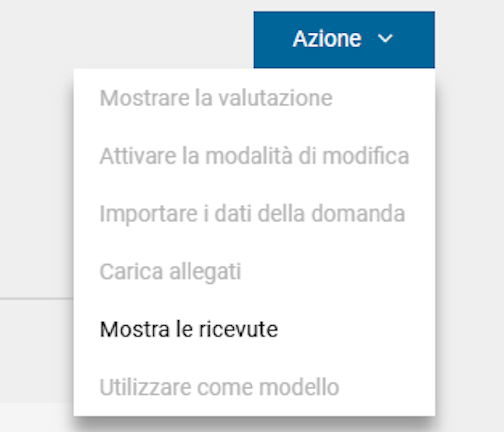Viewport: 504px width, 432px height.
Task: Toggle the blue Azione action menu closed
Action: coord(344,39)
